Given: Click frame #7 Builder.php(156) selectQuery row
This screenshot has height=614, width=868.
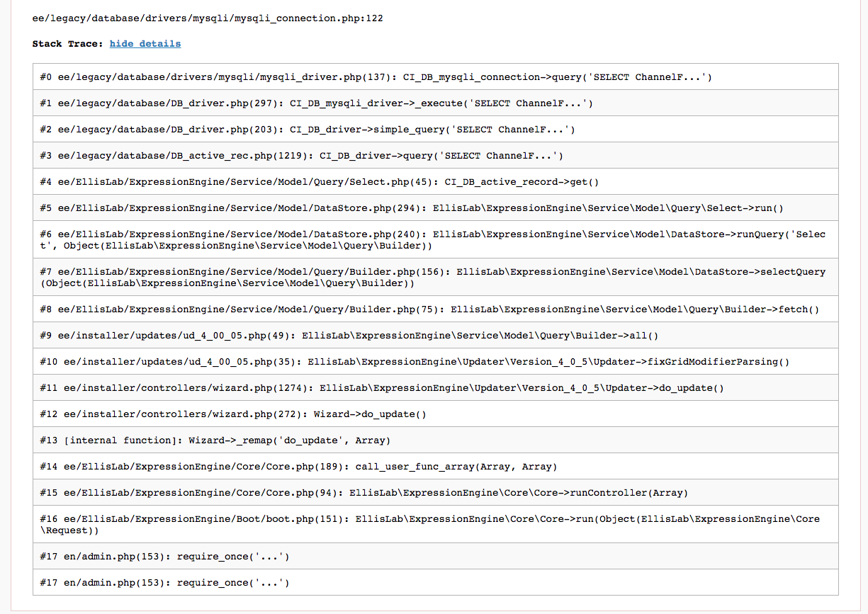Looking at the screenshot, I should pyautogui.click(x=432, y=278).
